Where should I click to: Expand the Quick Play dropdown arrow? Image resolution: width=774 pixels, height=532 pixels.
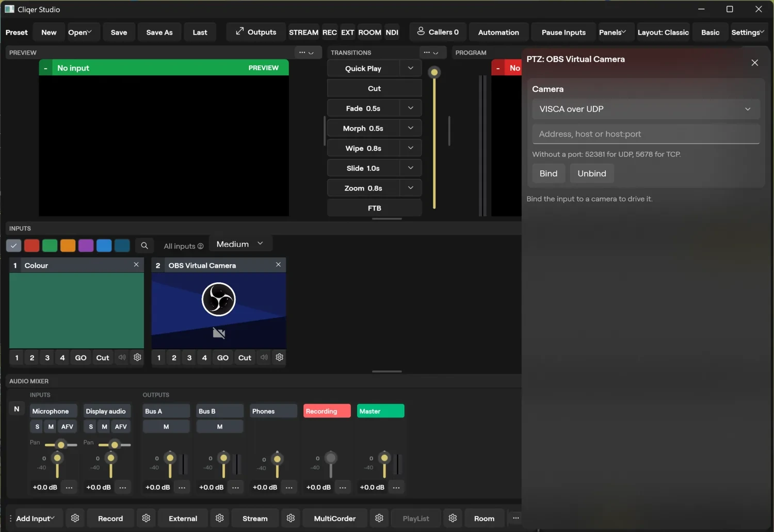click(411, 68)
